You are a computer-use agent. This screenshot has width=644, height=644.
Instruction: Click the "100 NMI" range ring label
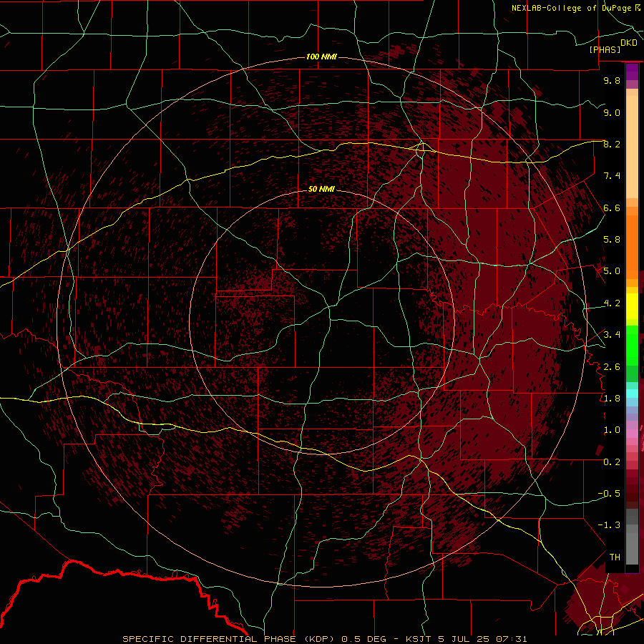(x=321, y=57)
